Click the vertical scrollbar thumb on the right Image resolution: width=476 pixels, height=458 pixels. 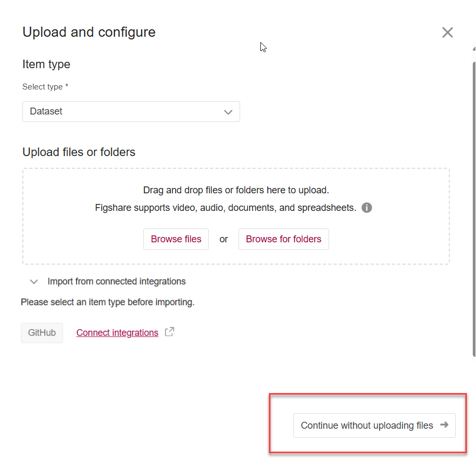(473, 208)
